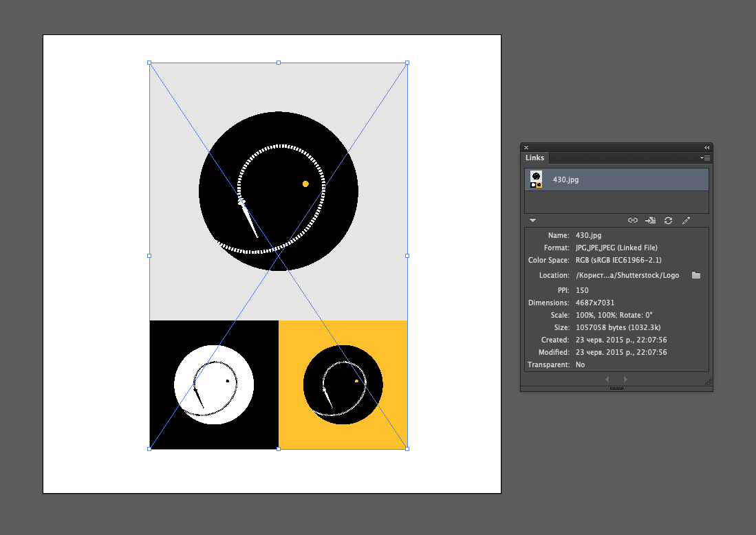The image size is (756, 535).
Task: Click the top-left selection handle of image
Action: click(x=149, y=63)
